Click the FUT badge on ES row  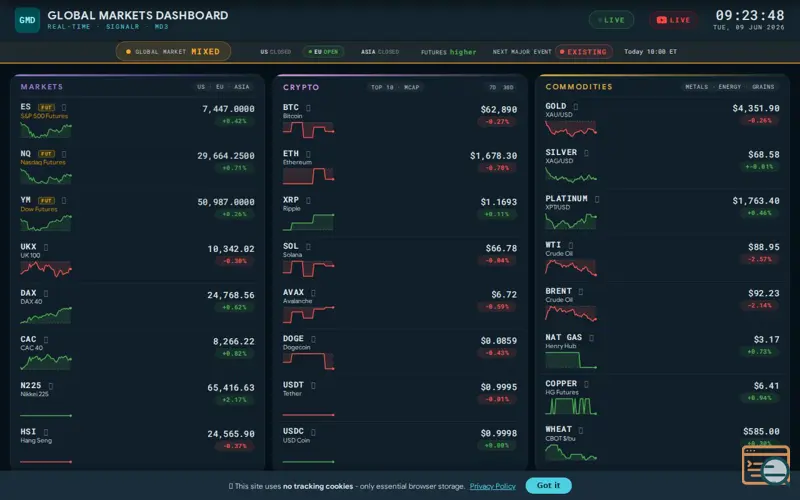click(x=46, y=108)
